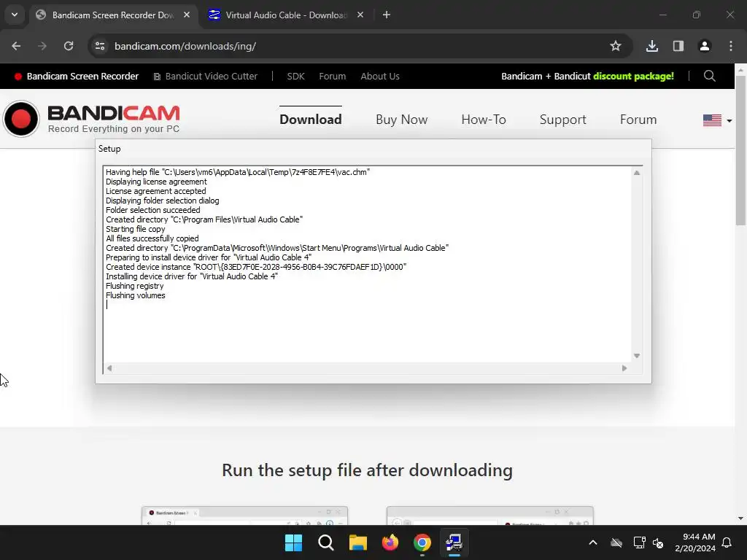The height and width of the screenshot is (560, 747).
Task: Reload the Bandicam page
Action: pyautogui.click(x=69, y=46)
